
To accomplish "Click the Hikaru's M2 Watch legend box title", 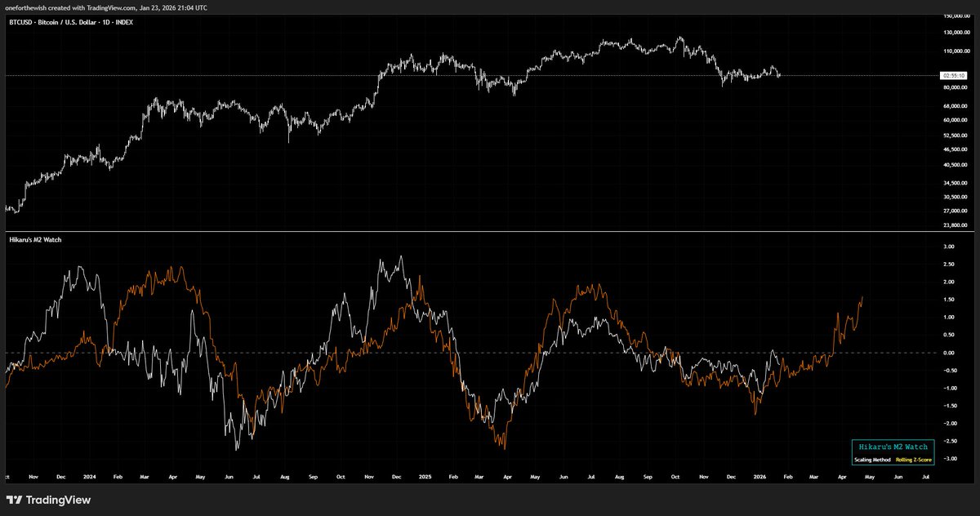I will pyautogui.click(x=893, y=447).
